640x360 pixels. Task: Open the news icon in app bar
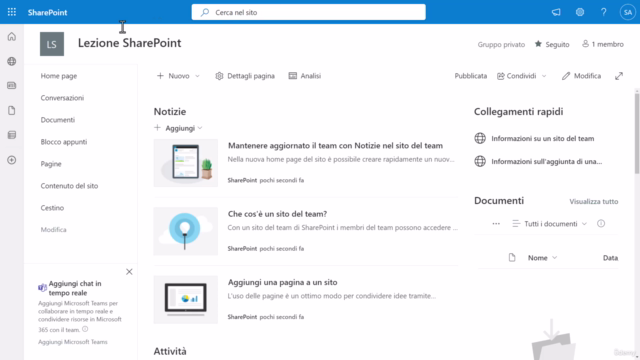12,86
